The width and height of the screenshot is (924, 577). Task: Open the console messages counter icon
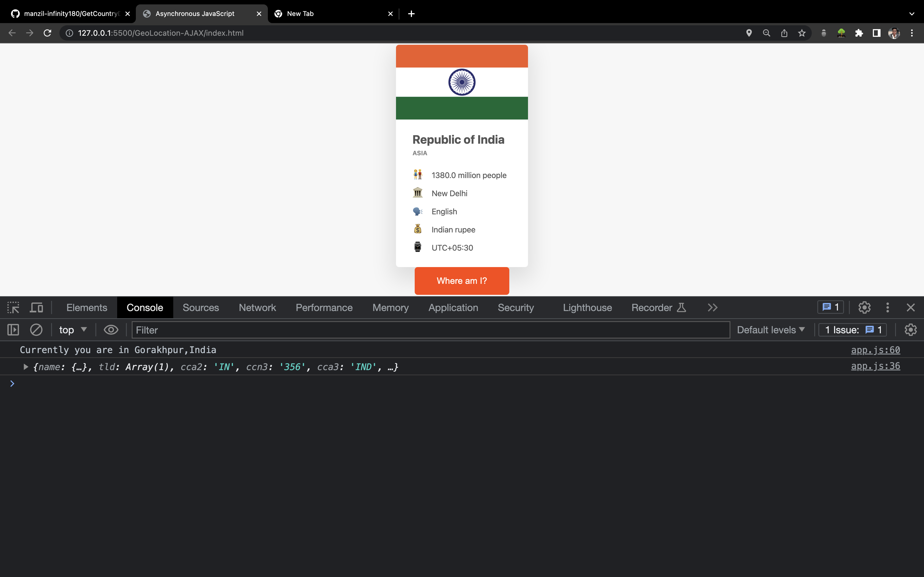point(830,307)
